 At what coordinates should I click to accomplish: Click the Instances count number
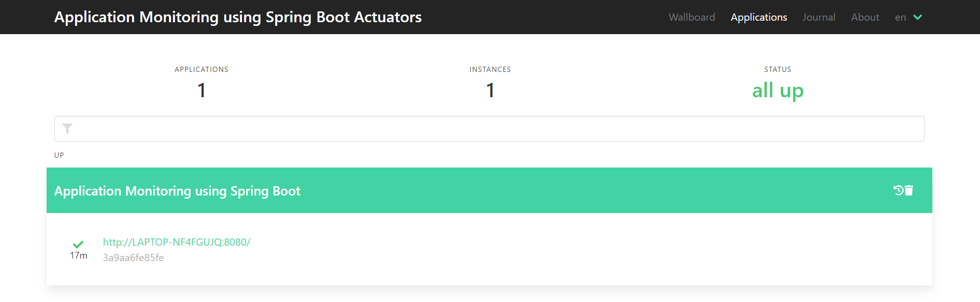(x=490, y=90)
